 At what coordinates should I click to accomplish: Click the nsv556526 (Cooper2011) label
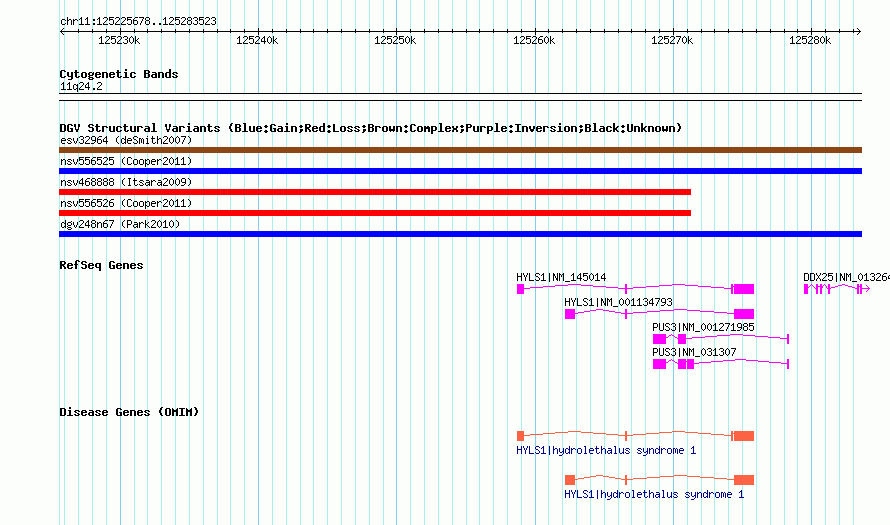[126, 203]
